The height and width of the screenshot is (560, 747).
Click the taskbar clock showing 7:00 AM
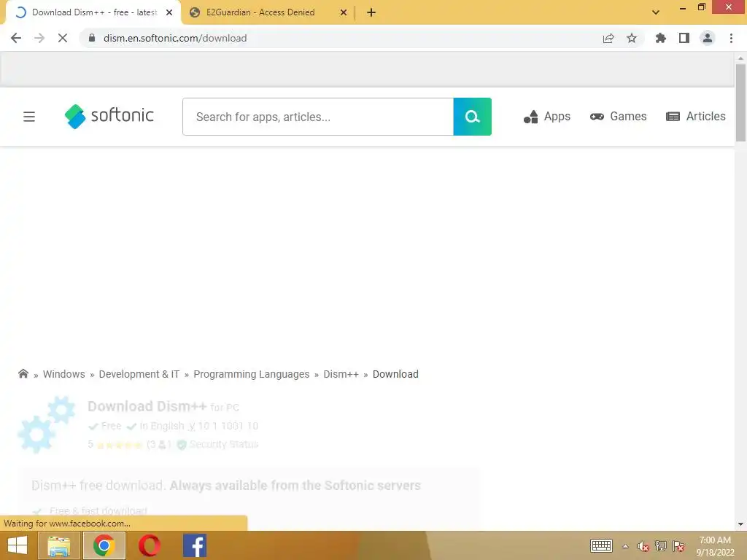(x=715, y=545)
